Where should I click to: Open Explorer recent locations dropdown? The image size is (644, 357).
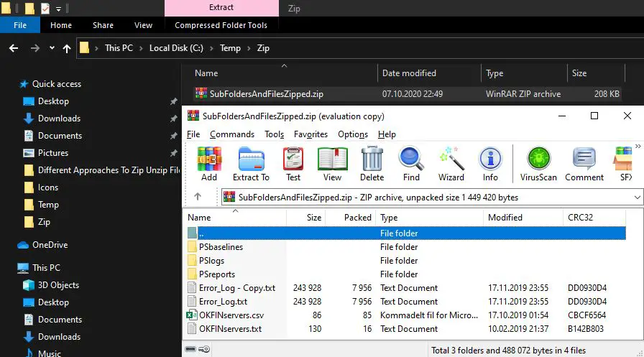pos(52,48)
